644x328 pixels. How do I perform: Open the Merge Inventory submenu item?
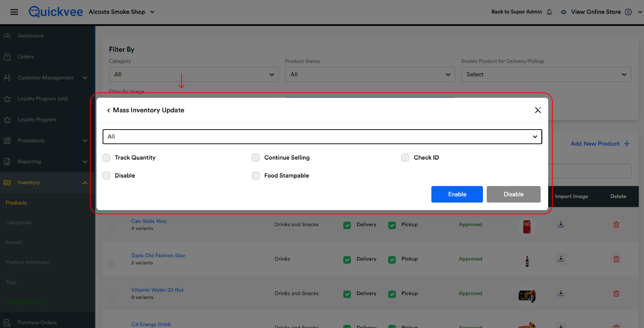(x=25, y=302)
